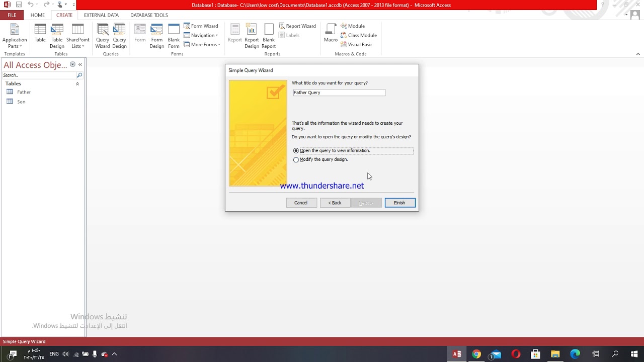Launch the Query Wizard

tap(103, 36)
